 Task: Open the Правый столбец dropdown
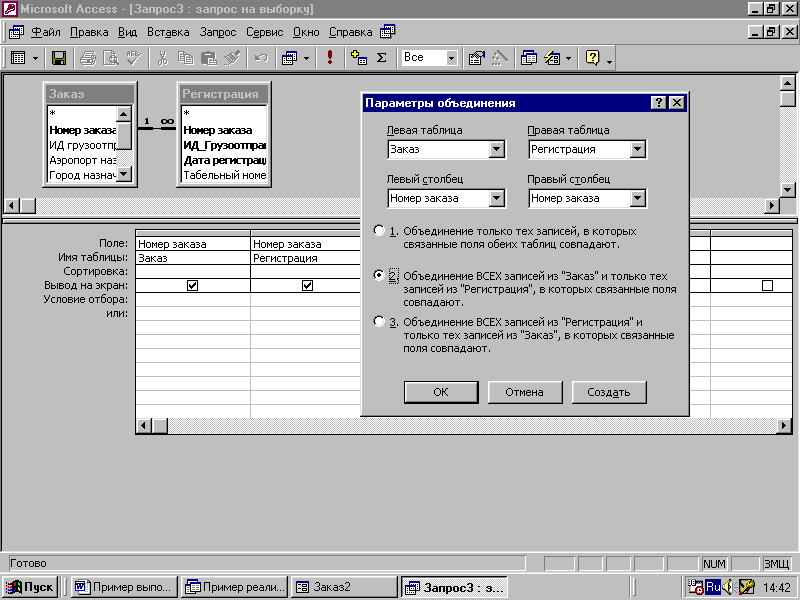coord(637,198)
